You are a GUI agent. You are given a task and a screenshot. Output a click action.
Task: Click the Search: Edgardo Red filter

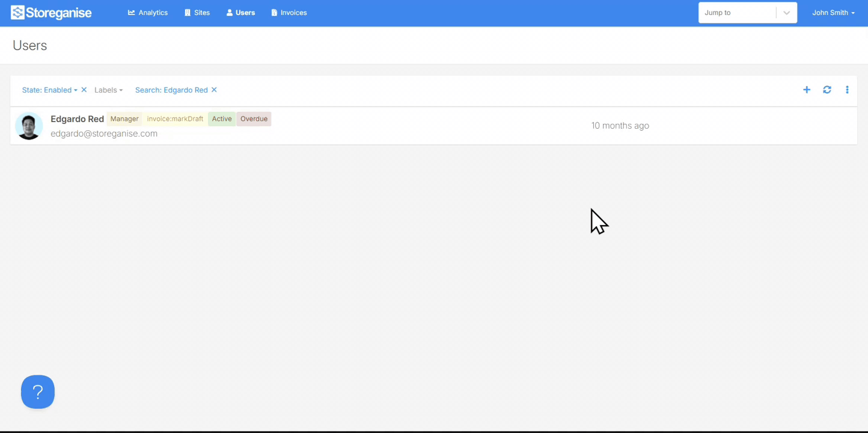171,90
